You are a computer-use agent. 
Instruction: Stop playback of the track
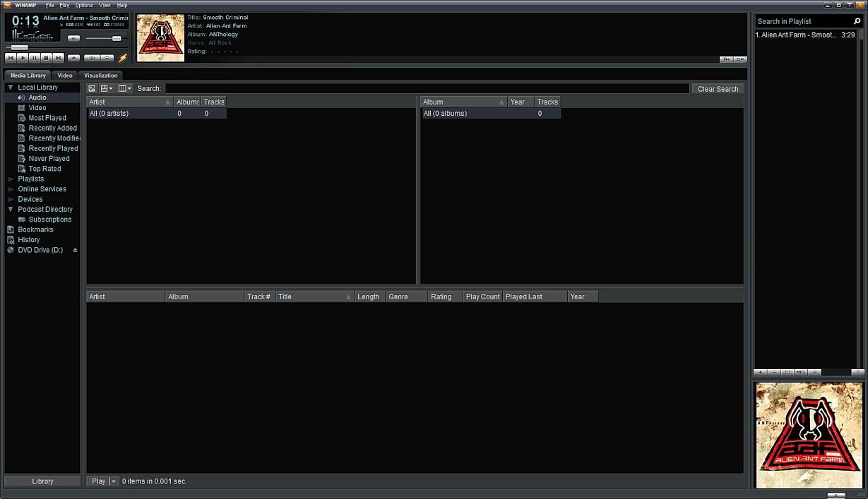click(x=46, y=58)
